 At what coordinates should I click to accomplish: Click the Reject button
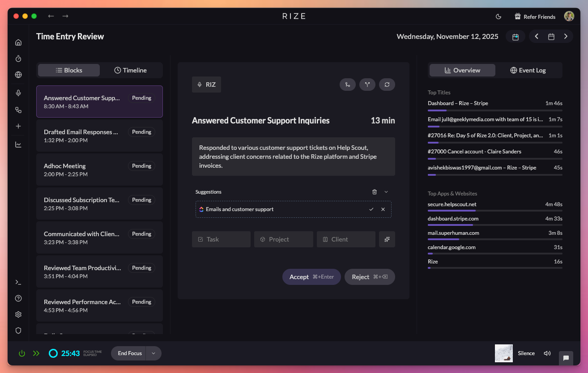pyautogui.click(x=370, y=277)
